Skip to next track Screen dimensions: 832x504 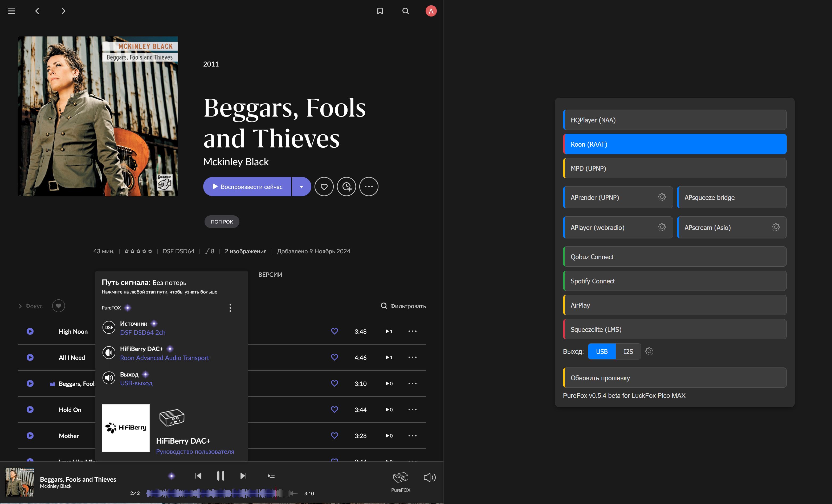click(x=243, y=476)
